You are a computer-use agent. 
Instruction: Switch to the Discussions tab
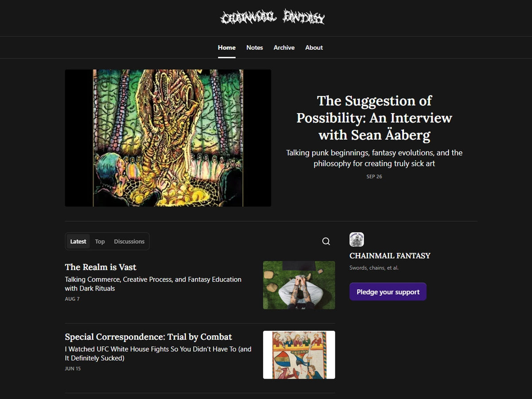(129, 241)
